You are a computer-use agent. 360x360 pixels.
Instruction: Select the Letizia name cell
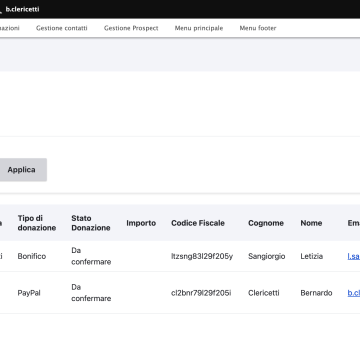click(x=312, y=256)
